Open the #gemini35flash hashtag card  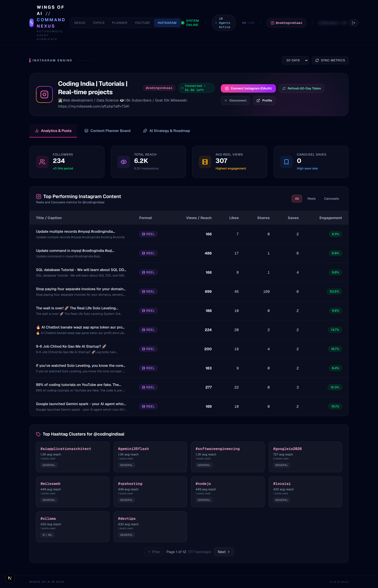[x=150, y=457]
